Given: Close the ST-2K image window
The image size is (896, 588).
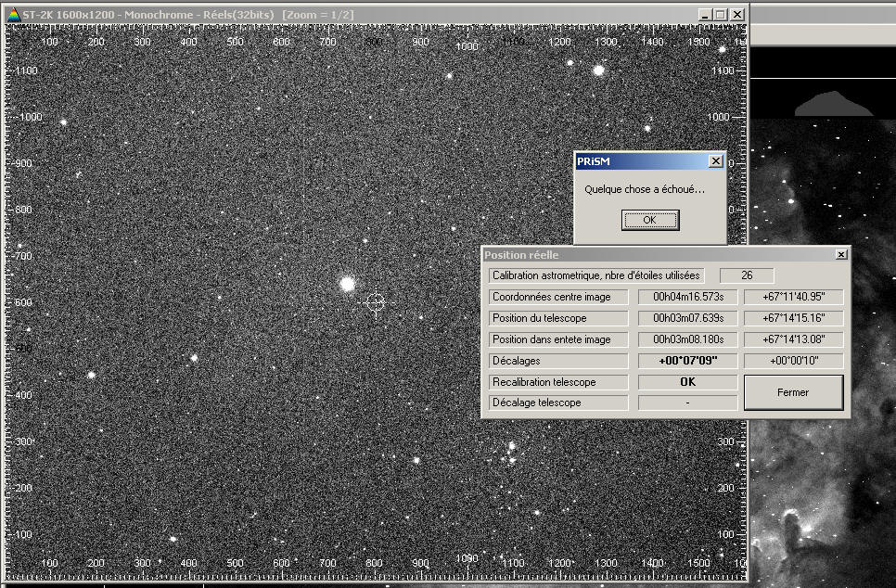Looking at the screenshot, I should coord(736,15).
